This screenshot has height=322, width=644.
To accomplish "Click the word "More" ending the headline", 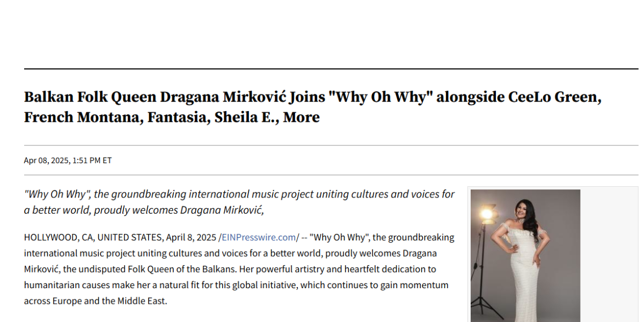I will [x=302, y=118].
